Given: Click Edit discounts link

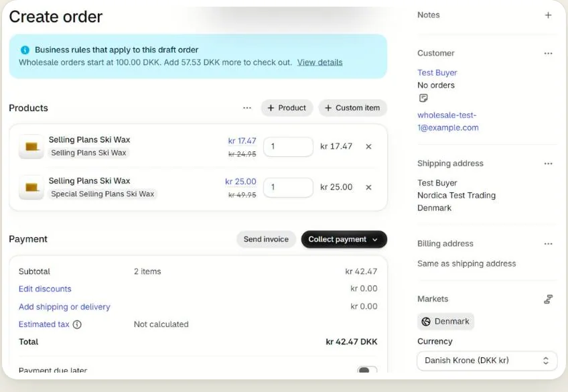Looking at the screenshot, I should click(45, 289).
